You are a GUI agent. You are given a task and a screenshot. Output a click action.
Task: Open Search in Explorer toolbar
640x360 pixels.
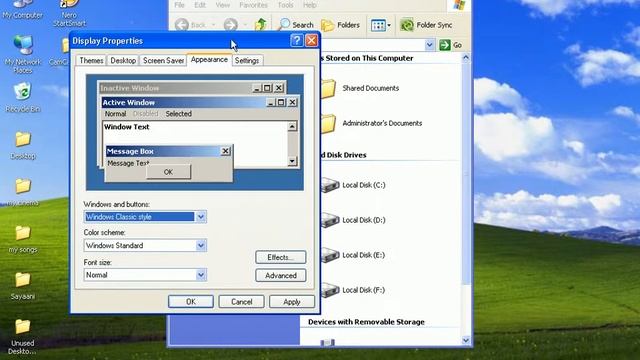pos(296,25)
